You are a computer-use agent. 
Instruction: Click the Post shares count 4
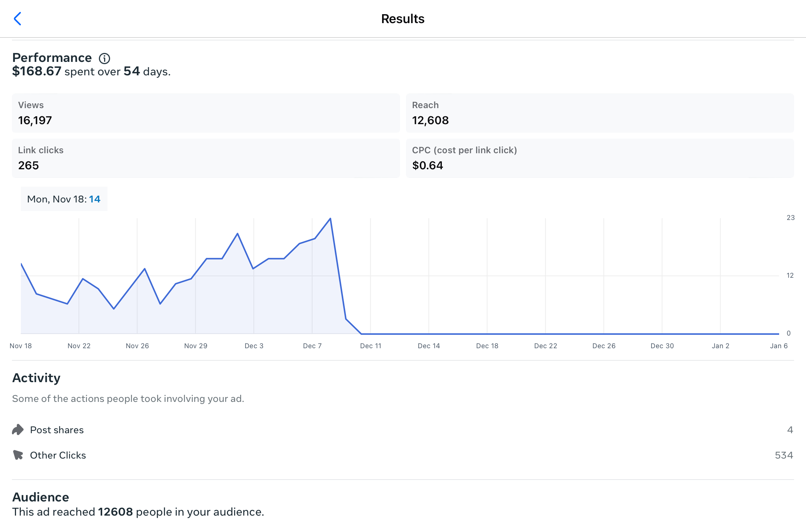point(790,430)
